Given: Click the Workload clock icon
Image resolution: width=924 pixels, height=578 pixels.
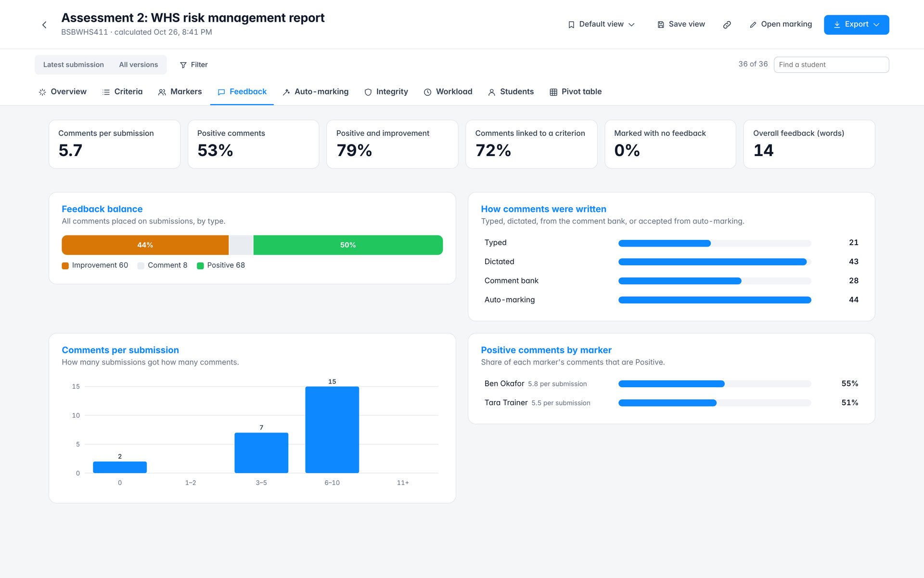Looking at the screenshot, I should pos(427,92).
